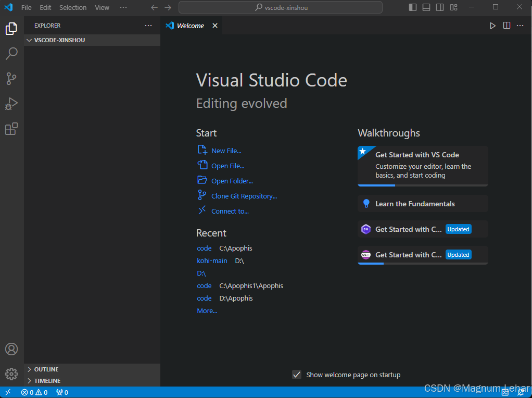Open recent code folder at C:\Apophis
The width and height of the screenshot is (532, 398).
tap(204, 248)
